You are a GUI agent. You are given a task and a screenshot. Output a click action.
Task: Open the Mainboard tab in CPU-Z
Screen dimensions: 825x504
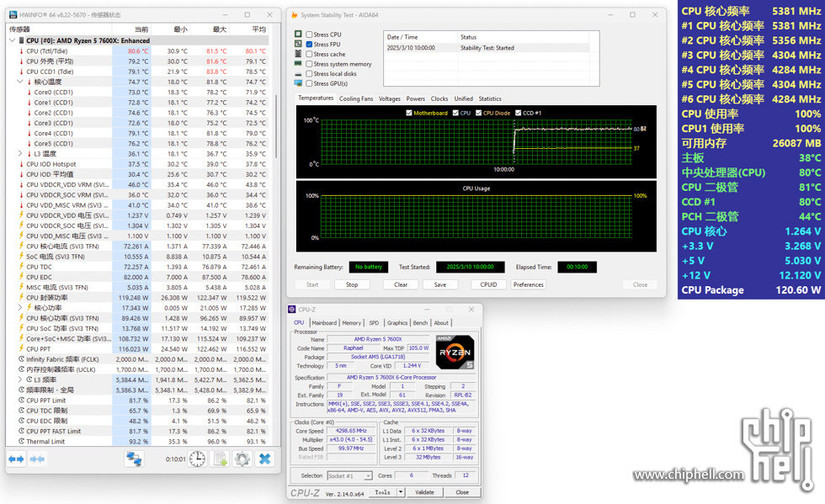(324, 323)
